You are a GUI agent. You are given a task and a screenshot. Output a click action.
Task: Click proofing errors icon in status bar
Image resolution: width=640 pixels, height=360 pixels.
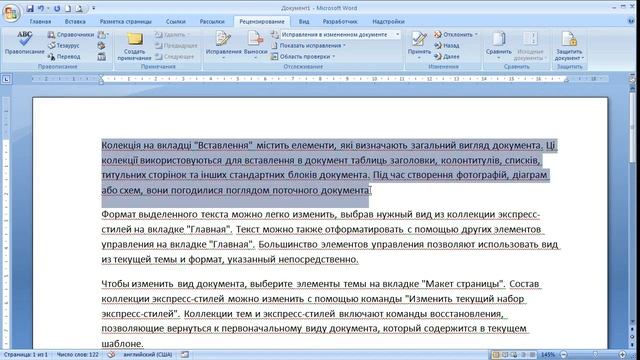[x=111, y=355]
